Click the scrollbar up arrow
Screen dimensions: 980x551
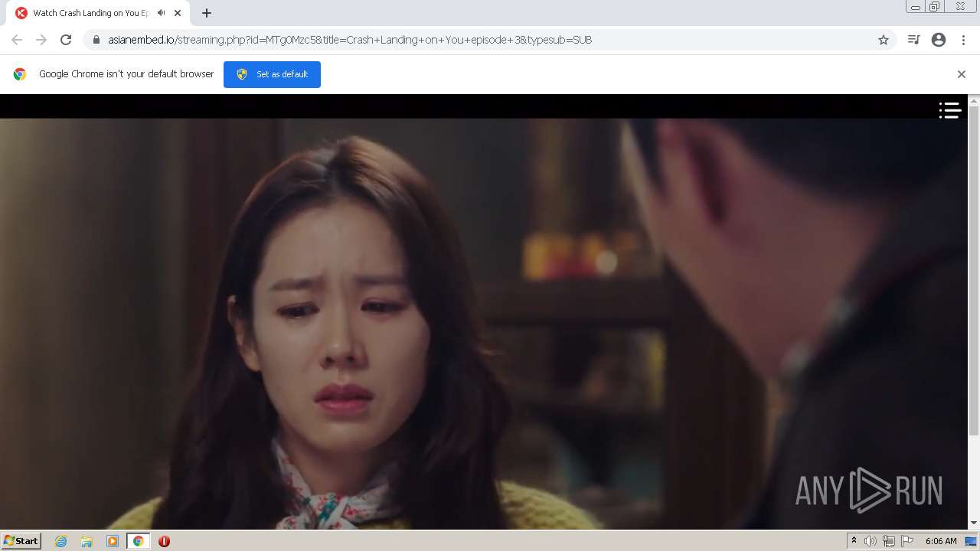pyautogui.click(x=974, y=100)
